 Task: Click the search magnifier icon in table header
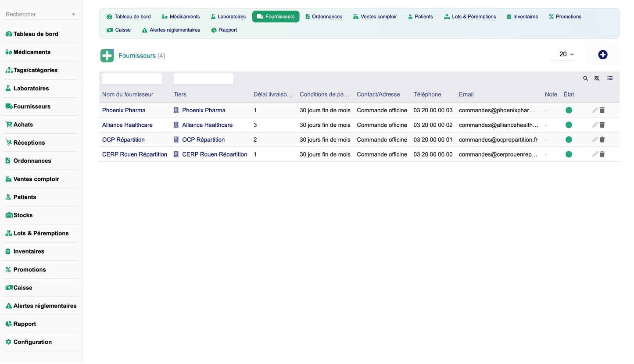point(585,79)
